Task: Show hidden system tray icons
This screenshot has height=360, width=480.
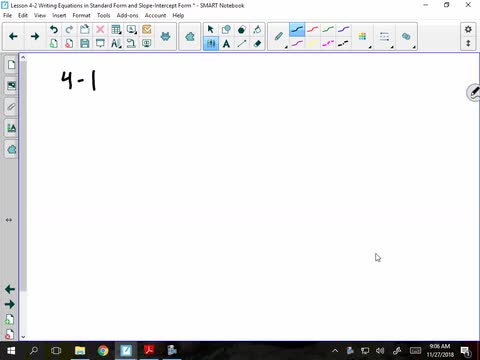Action: (335, 350)
